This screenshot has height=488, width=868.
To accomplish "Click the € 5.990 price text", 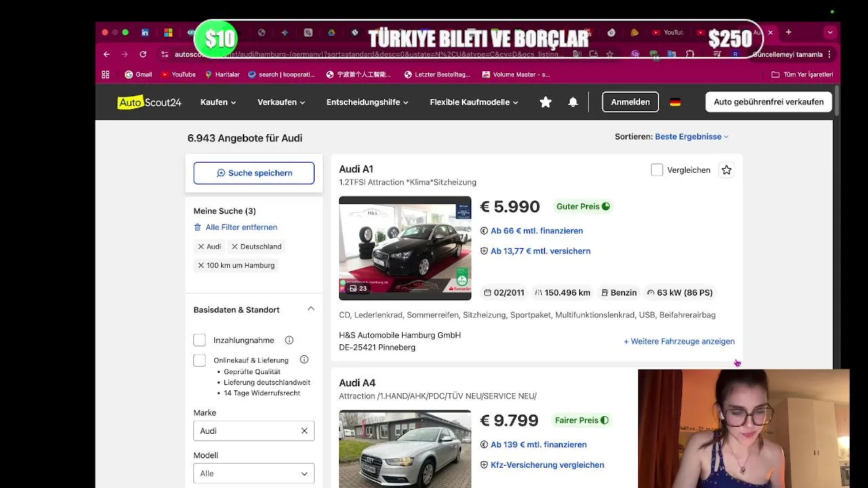I will click(x=510, y=207).
